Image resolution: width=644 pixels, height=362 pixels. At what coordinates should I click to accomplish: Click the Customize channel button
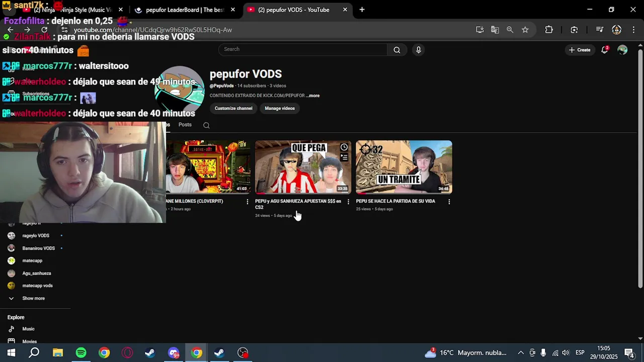pyautogui.click(x=233, y=108)
